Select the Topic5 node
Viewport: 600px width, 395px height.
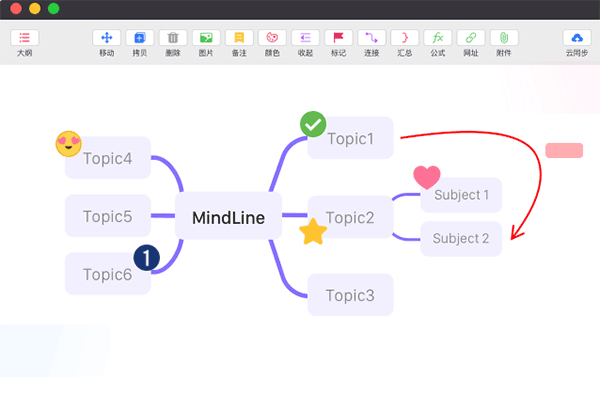pos(108,216)
